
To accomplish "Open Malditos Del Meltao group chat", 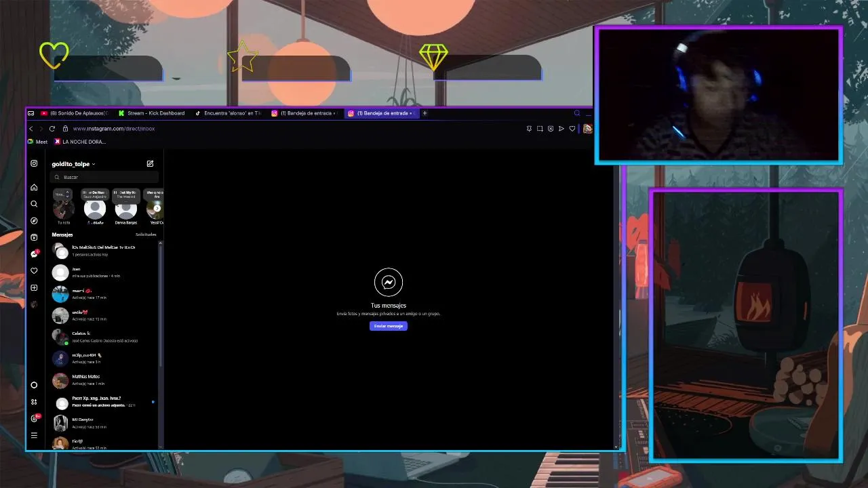I will (x=104, y=251).
